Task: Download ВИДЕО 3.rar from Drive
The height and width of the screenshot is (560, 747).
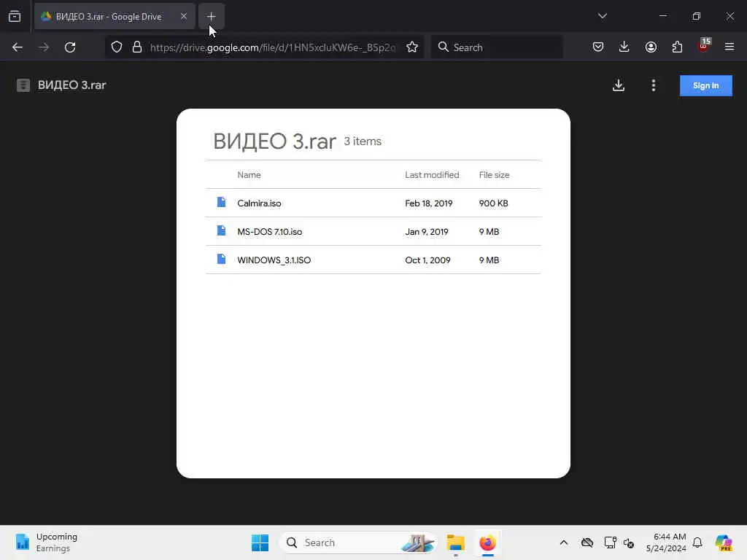Action: pyautogui.click(x=619, y=85)
